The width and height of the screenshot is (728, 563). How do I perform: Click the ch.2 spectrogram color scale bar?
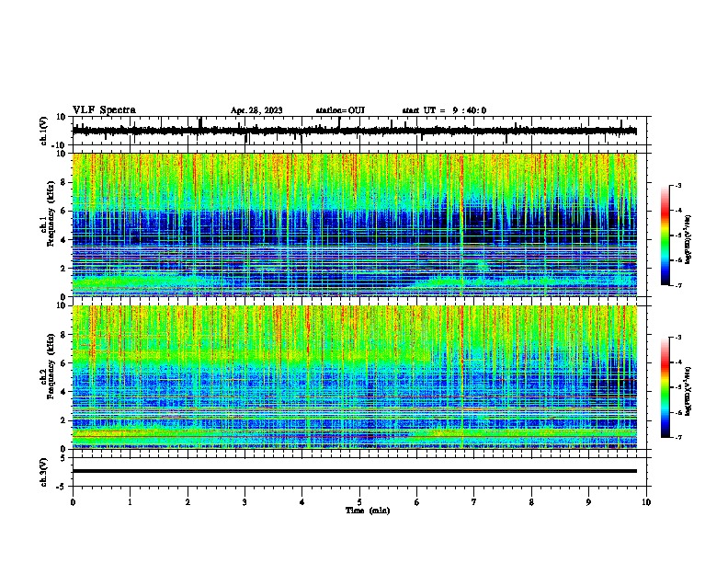[x=665, y=387]
